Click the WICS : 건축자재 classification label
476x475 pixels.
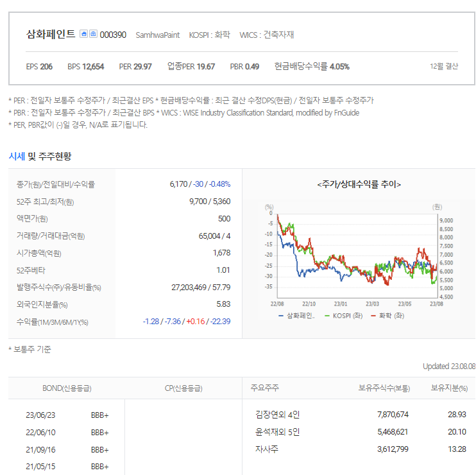coord(266,35)
